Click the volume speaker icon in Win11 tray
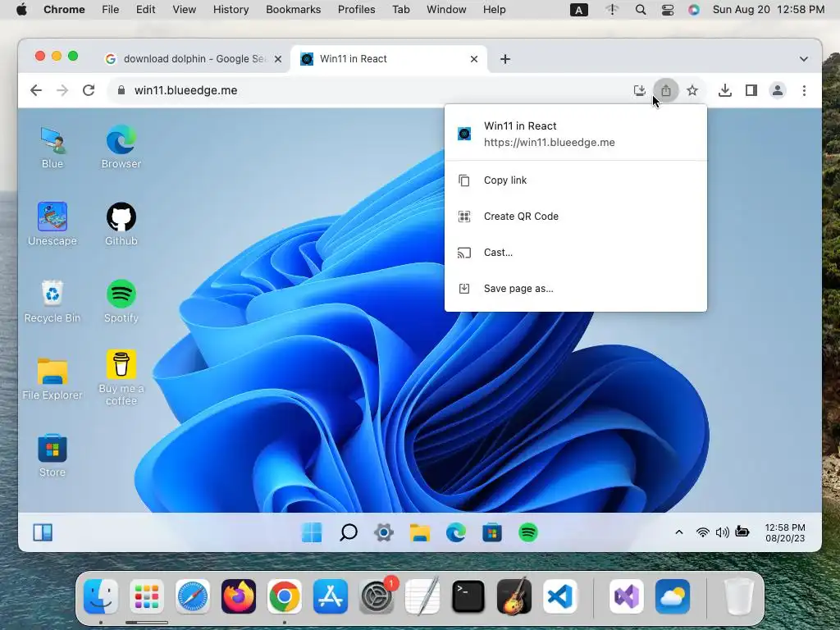Screen dimensions: 840x630 (722, 532)
